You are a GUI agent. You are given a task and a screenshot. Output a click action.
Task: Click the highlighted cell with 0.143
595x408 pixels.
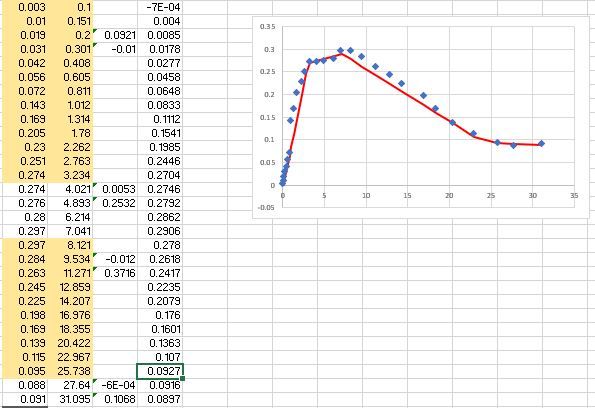25,105
